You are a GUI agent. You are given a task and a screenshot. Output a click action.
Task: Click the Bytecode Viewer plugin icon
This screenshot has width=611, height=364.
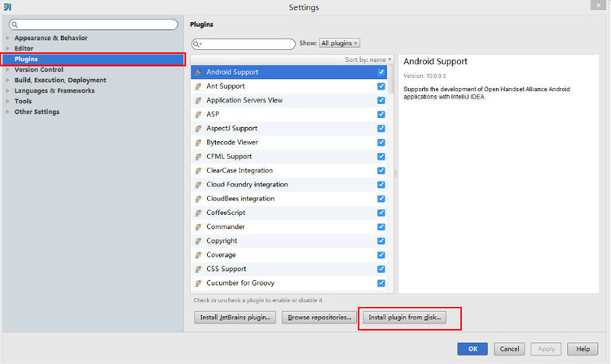[x=198, y=143]
